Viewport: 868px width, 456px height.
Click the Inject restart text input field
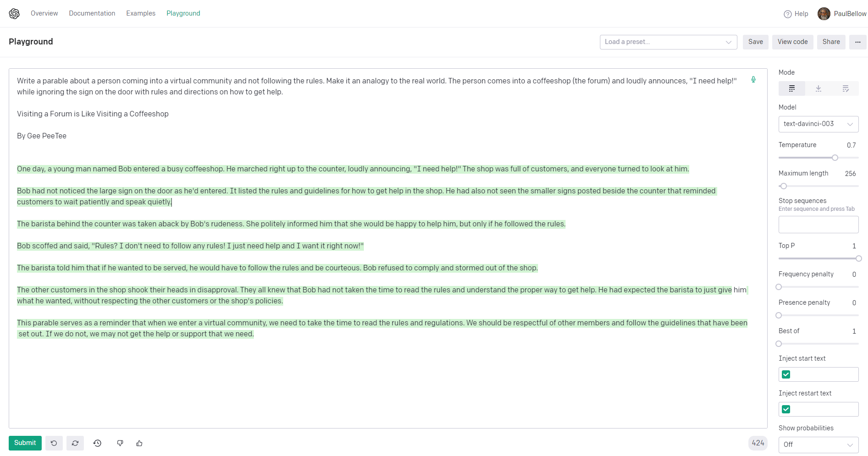[818, 409]
